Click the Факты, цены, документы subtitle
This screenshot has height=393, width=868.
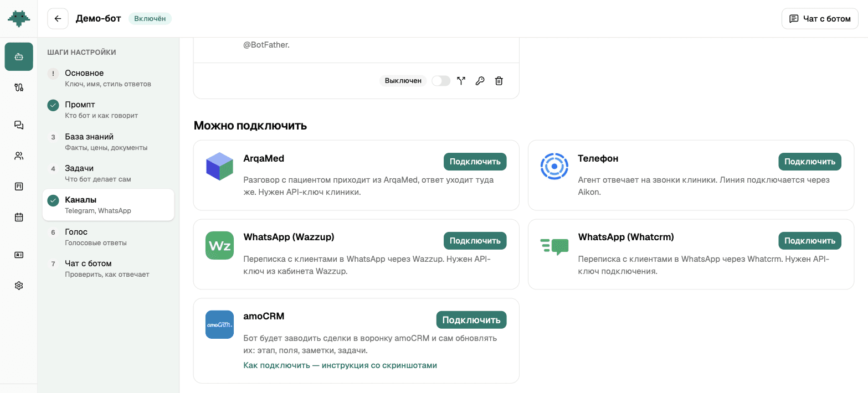[x=106, y=148]
